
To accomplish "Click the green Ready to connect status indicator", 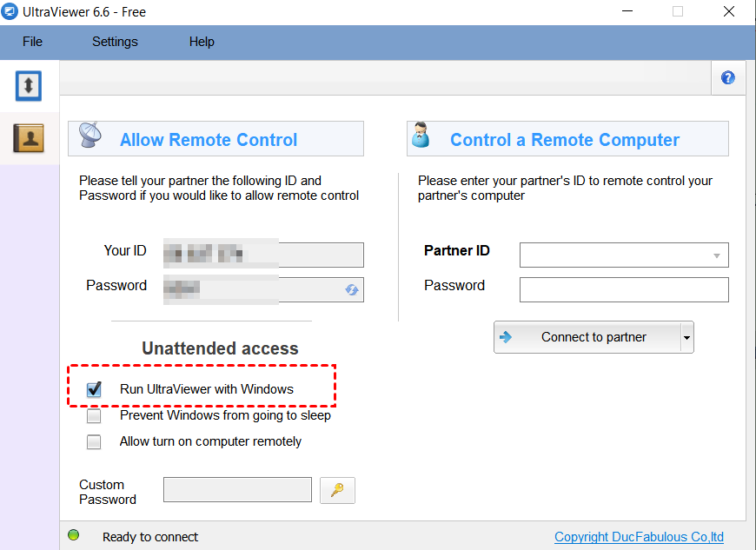I will coord(74,536).
